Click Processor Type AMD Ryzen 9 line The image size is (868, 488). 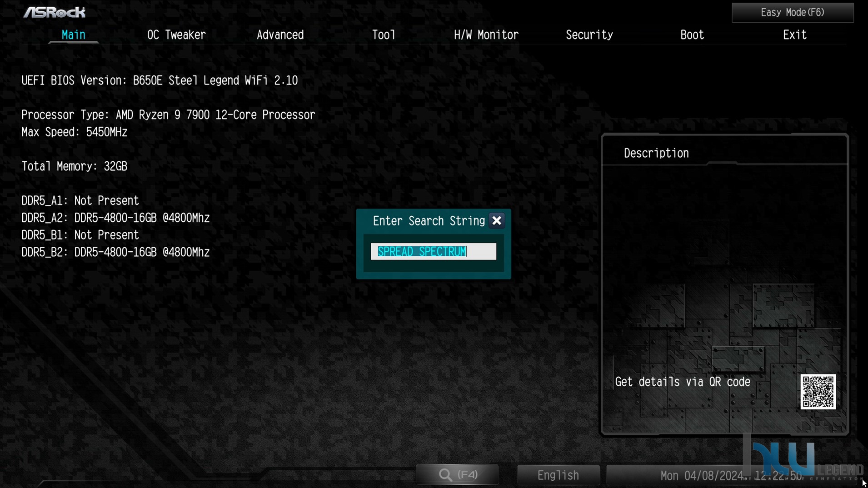point(168,115)
